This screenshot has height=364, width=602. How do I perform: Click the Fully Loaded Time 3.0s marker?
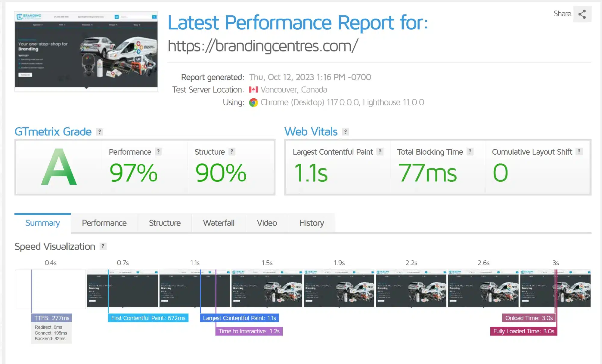pyautogui.click(x=523, y=331)
